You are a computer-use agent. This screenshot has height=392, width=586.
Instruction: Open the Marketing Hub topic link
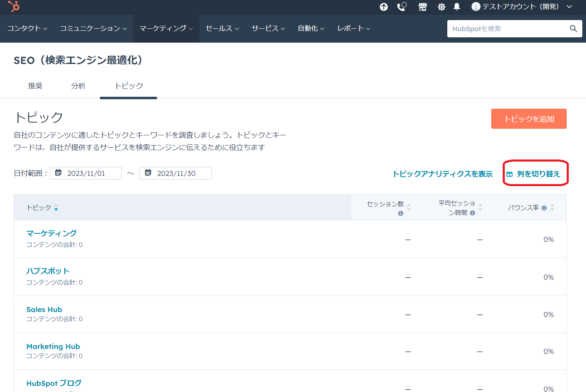(53, 346)
